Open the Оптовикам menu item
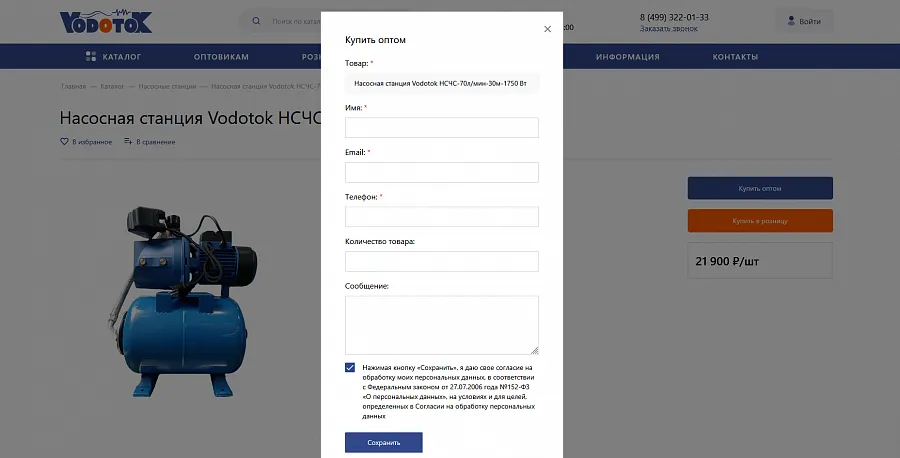Viewport: 900px width, 458px height. coord(221,57)
